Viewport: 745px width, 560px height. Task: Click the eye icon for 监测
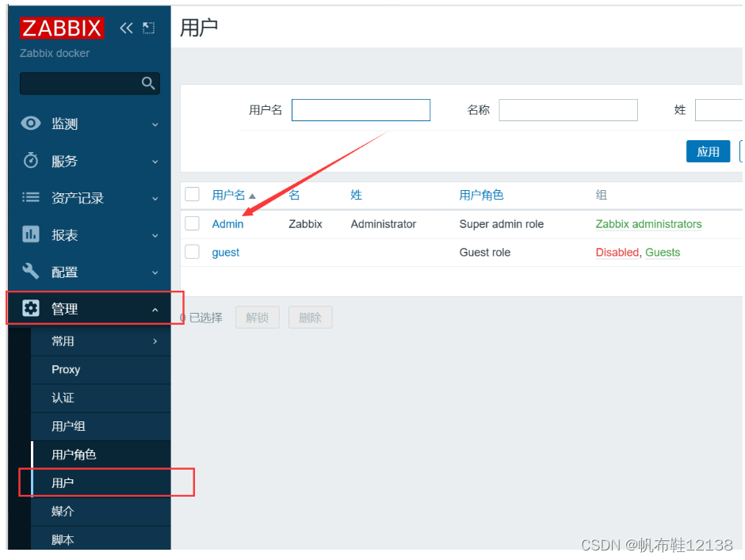tap(31, 124)
